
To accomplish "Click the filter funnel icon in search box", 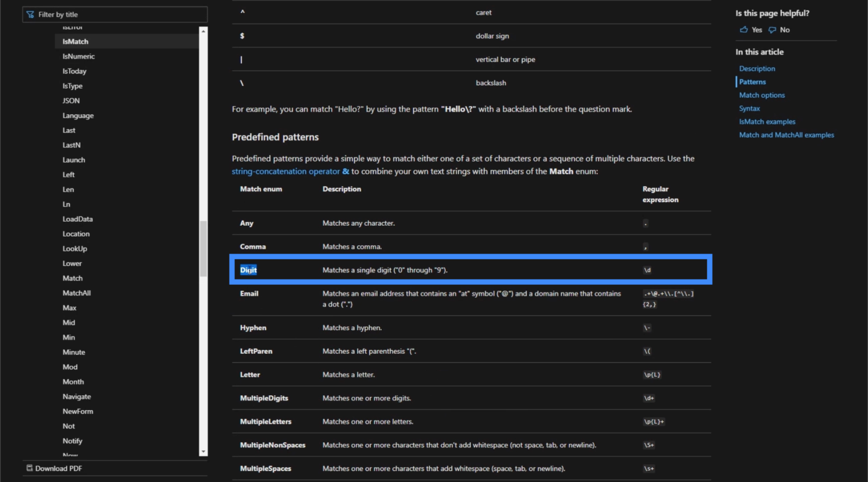I will [30, 14].
